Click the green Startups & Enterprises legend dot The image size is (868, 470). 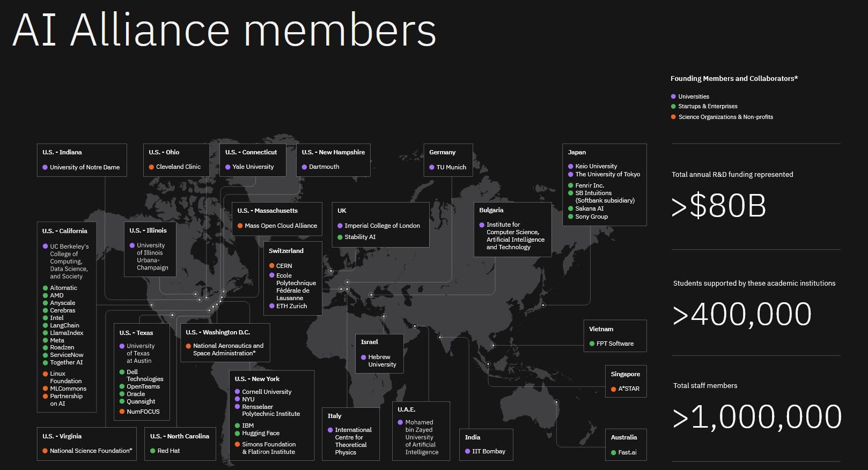(673, 106)
